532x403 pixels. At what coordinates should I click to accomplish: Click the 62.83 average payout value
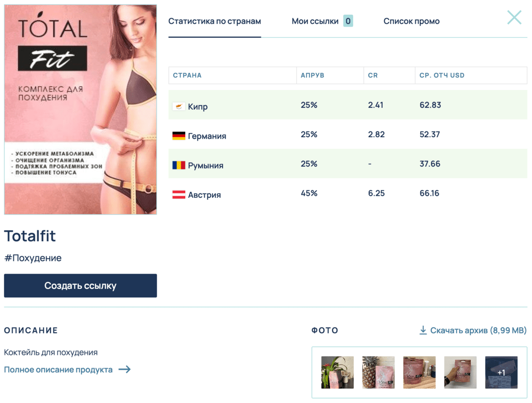click(430, 105)
